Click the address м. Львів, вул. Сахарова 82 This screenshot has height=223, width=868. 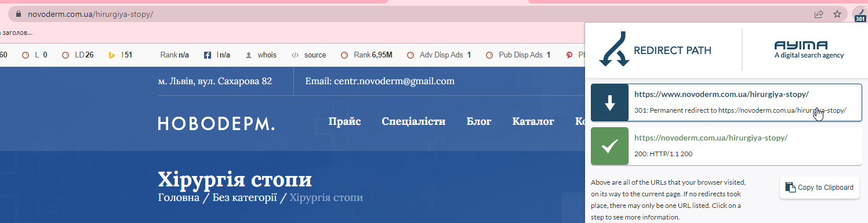point(215,81)
